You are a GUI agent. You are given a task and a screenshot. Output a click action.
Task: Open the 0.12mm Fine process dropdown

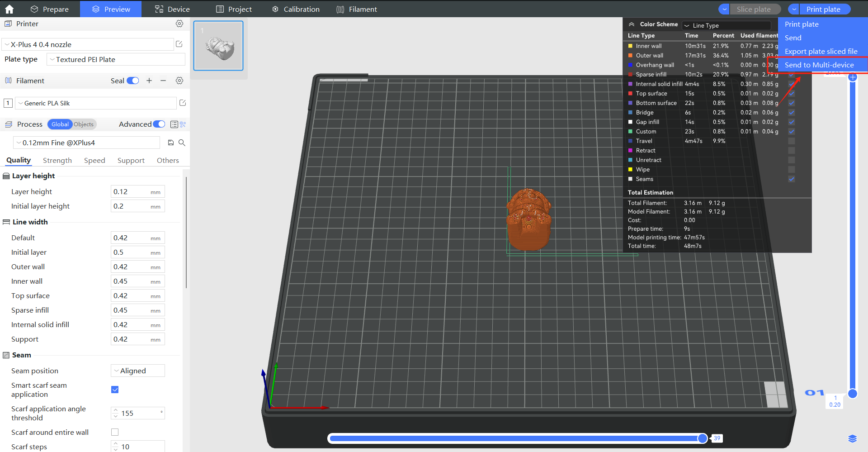coord(86,143)
